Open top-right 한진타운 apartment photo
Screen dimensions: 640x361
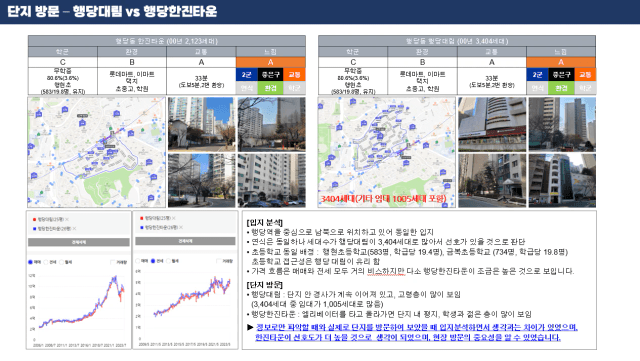coord(271,124)
